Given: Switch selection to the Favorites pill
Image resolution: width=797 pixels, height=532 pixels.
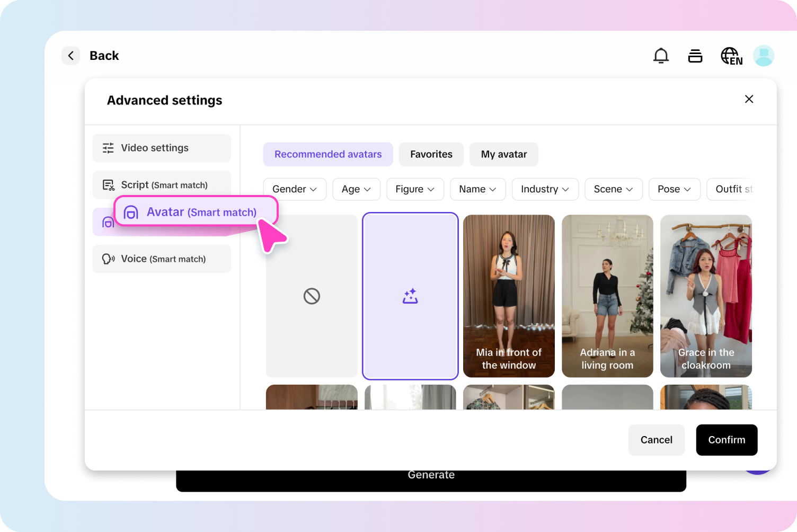Looking at the screenshot, I should pos(431,154).
